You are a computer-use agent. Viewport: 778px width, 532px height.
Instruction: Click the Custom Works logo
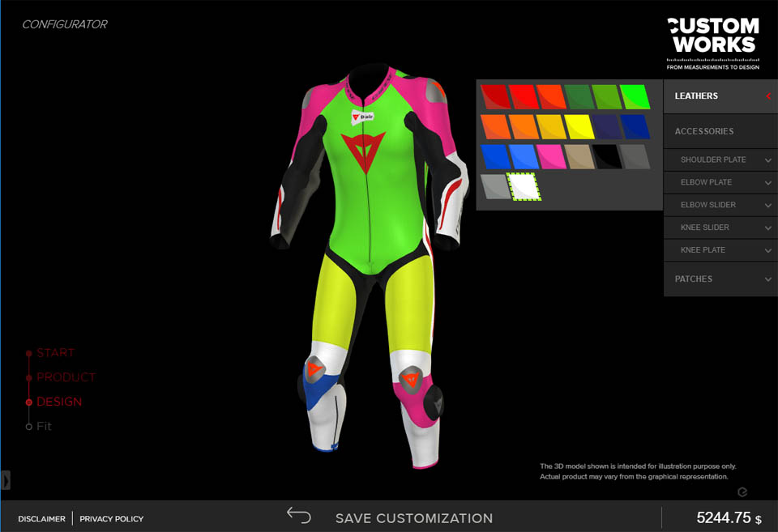713,44
